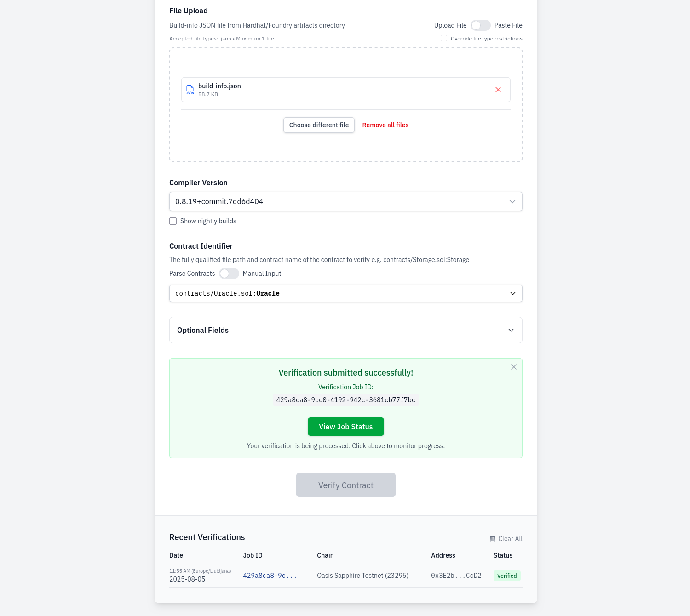This screenshot has width=690, height=616.
Task: Toggle Parse Contracts to Manual Input
Action: (229, 274)
